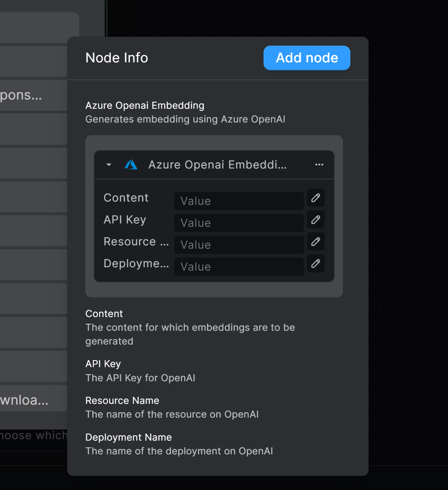Viewport: 448px width, 490px height.
Task: Click the Content label in the node
Action: [x=126, y=198]
